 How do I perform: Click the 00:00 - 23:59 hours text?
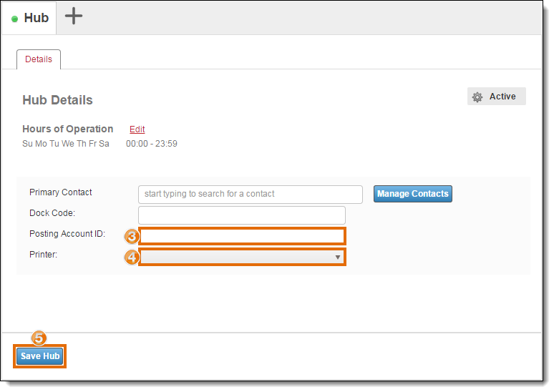152,144
